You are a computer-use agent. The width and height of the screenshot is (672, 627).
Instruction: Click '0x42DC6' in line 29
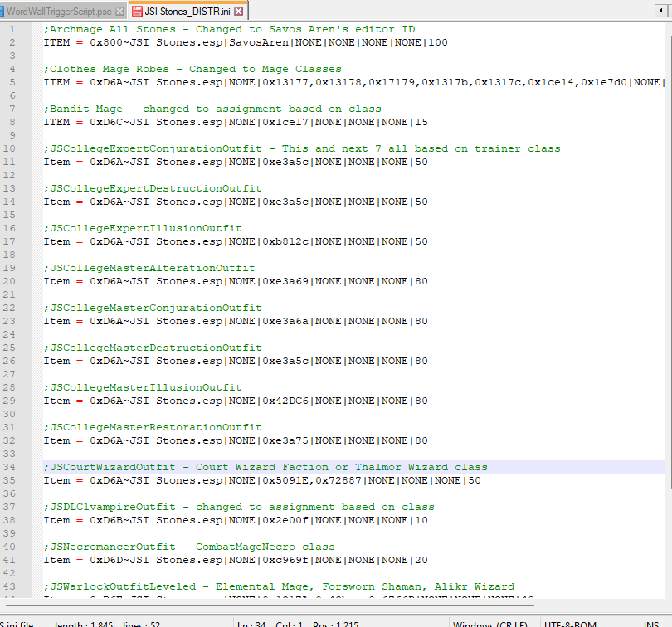[x=285, y=401]
